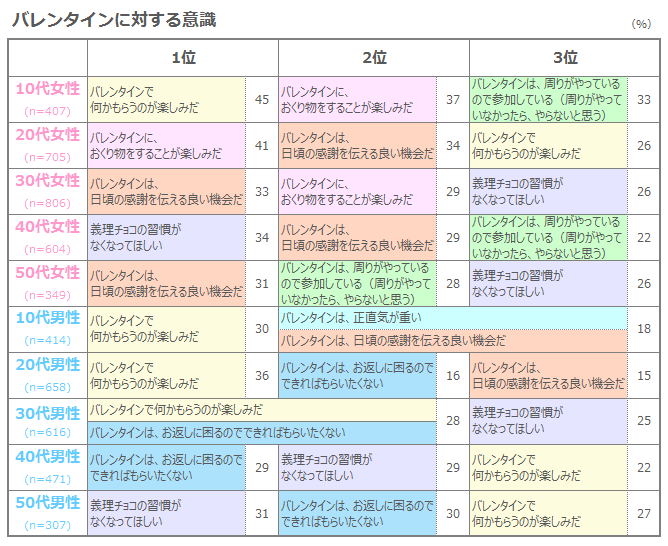This screenshot has height=546, width=668.
Task: Click value 22 in 40代男性 row
Action: pyautogui.click(x=644, y=468)
